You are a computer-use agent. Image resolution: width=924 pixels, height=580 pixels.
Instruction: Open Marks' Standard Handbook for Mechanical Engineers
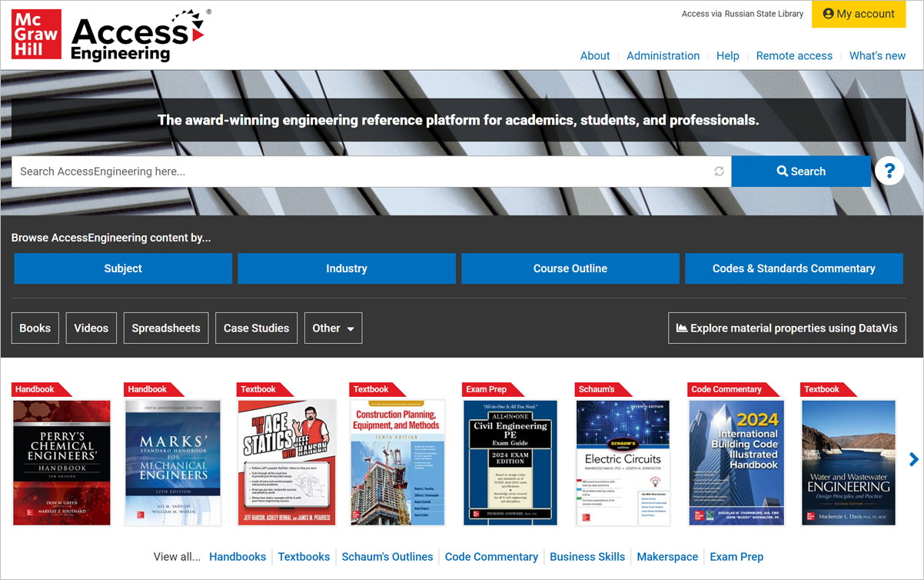click(x=173, y=462)
